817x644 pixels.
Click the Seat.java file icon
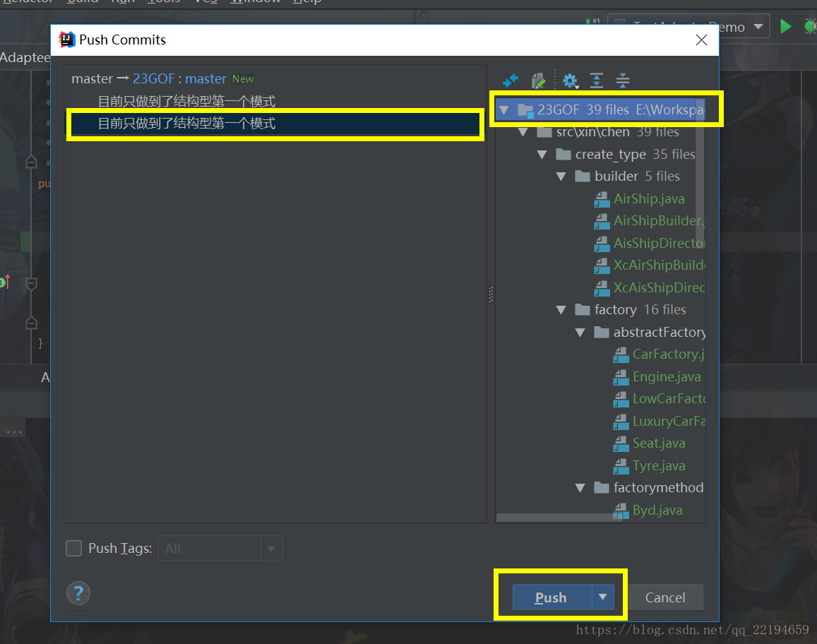tap(621, 444)
